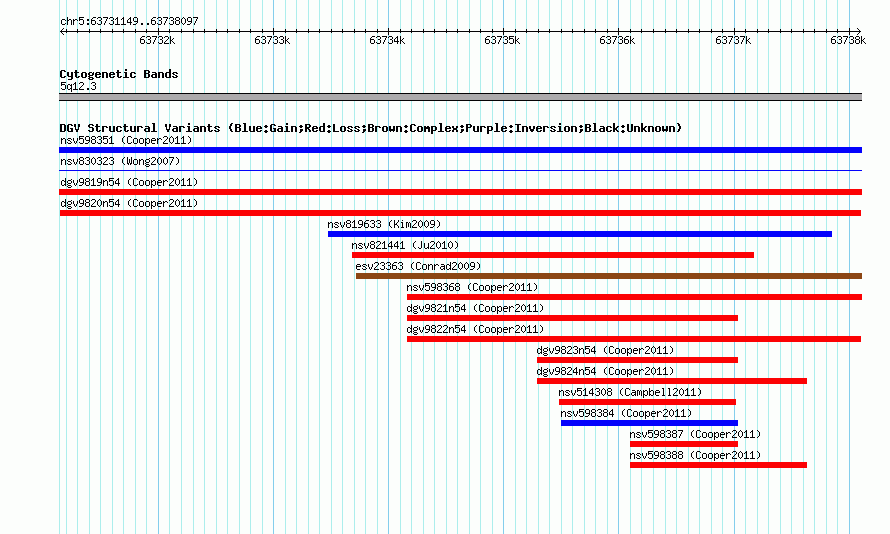Image resolution: width=890 pixels, height=534 pixels.
Task: Click the 63733k ruler mark
Action: [x=272, y=40]
